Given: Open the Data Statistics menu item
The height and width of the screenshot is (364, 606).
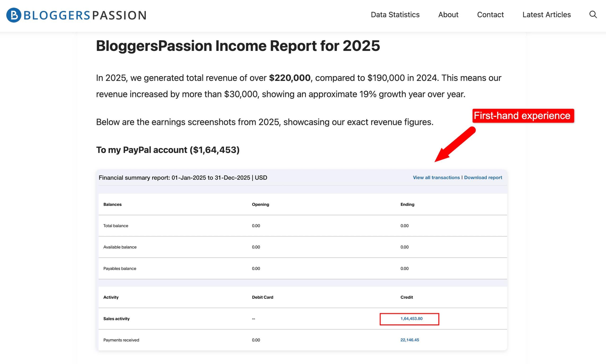Looking at the screenshot, I should [x=395, y=15].
